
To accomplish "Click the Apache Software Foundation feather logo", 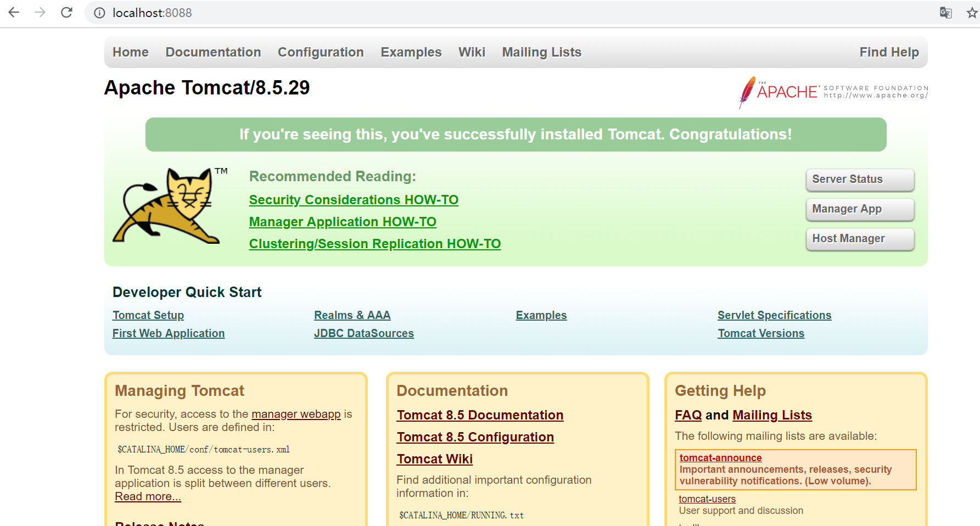I will coord(833,92).
